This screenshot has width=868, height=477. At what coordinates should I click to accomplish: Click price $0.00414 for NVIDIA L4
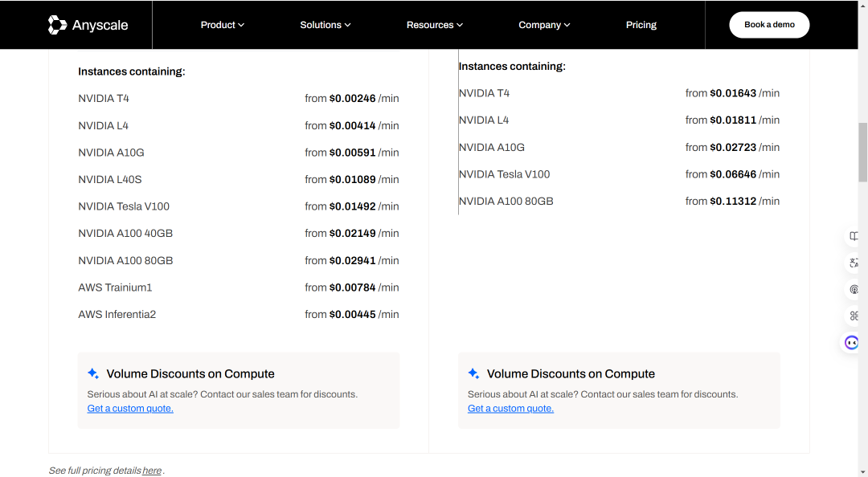point(352,125)
